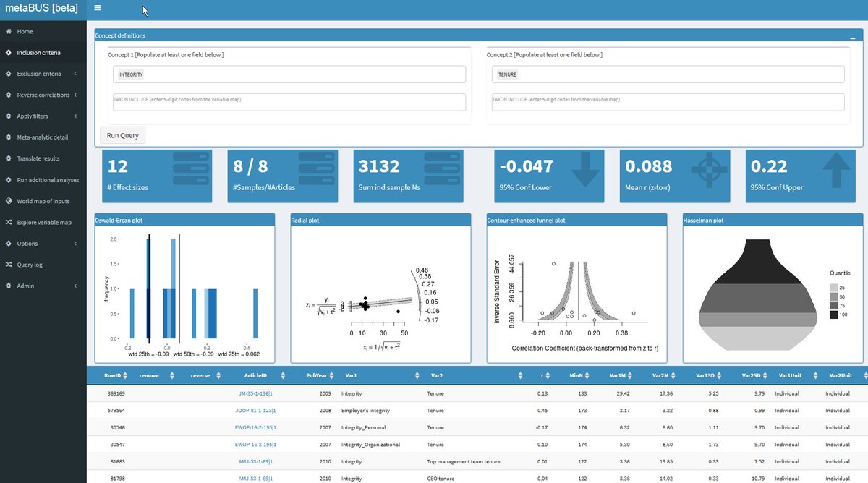Open article link JOOP-81-1-123|1

256,411
